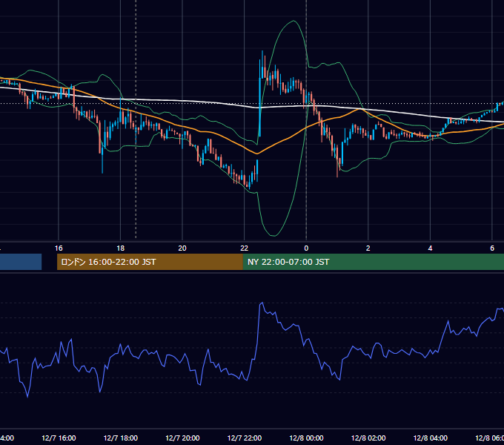Click the oscillator peak just after 22:00
The width and height of the screenshot is (504, 445).
point(262,303)
